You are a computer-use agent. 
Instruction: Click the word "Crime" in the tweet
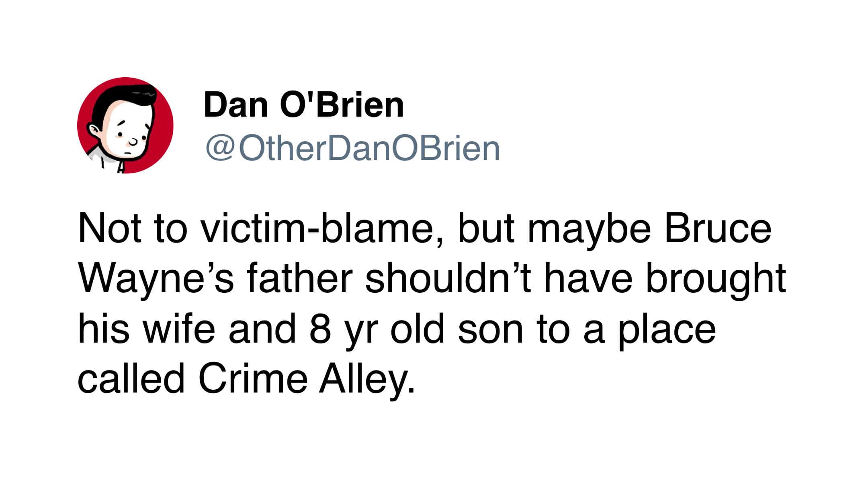coord(253,379)
